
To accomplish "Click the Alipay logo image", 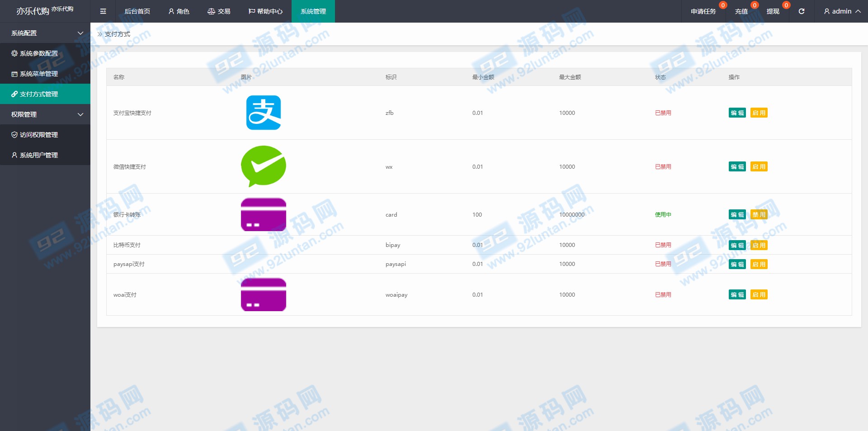I will tap(264, 113).
